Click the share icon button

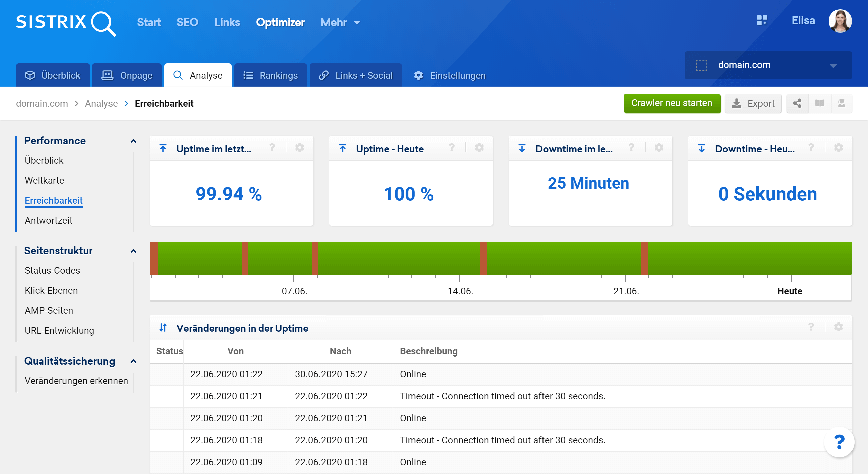[x=797, y=103]
